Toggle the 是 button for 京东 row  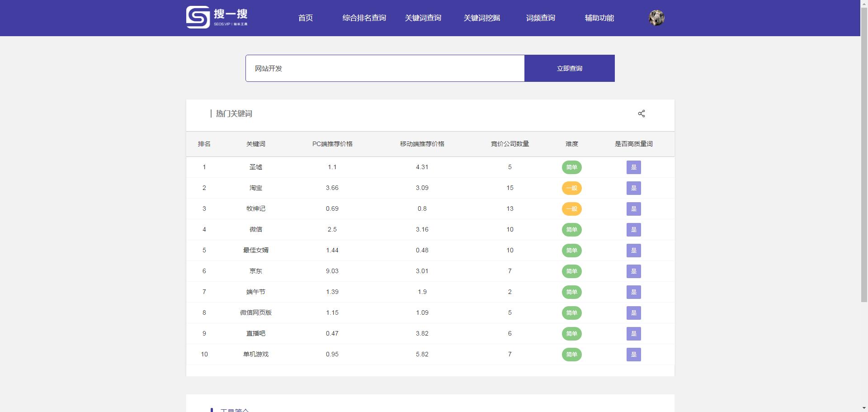[634, 271]
